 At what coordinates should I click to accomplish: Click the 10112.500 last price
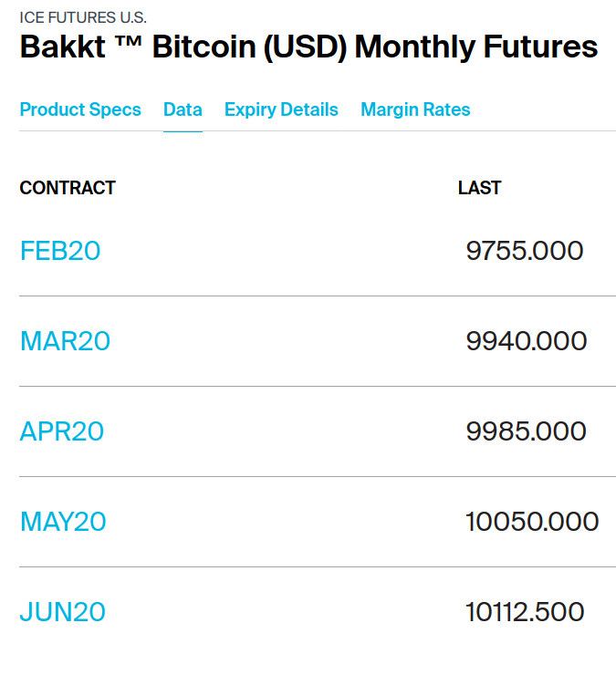[525, 612]
